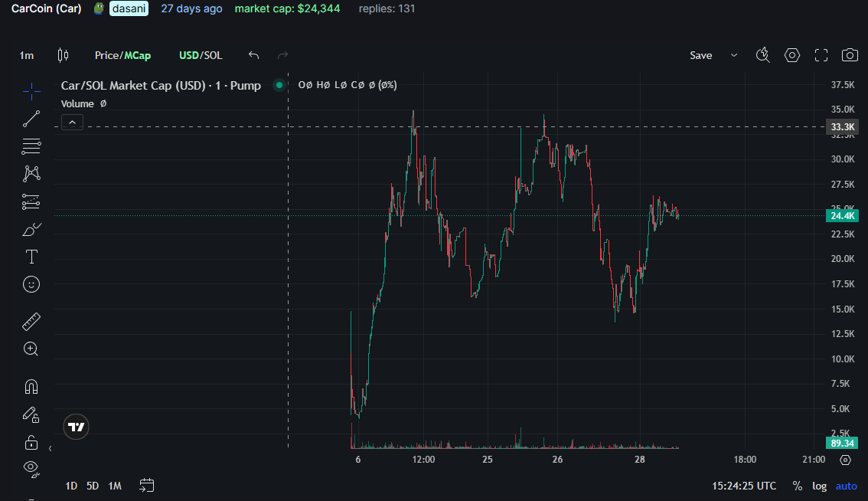
Task: Toggle stay in drawing mode
Action: click(31, 414)
